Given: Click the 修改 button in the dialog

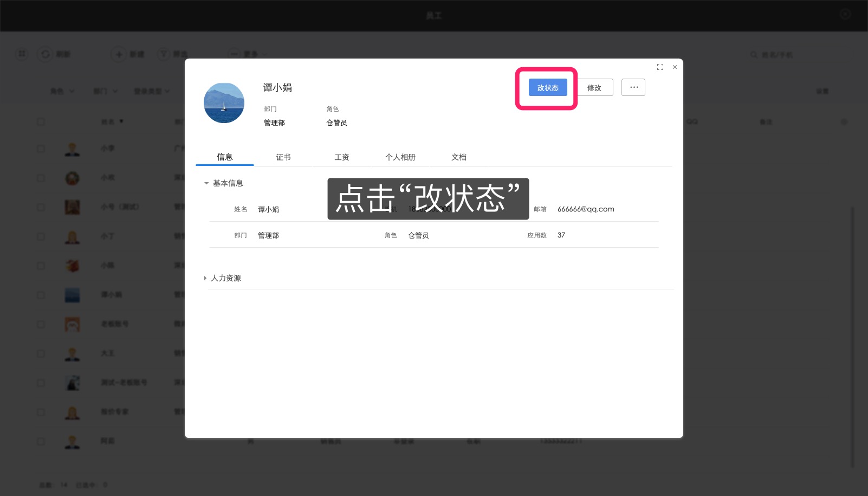Looking at the screenshot, I should tap(594, 87).
